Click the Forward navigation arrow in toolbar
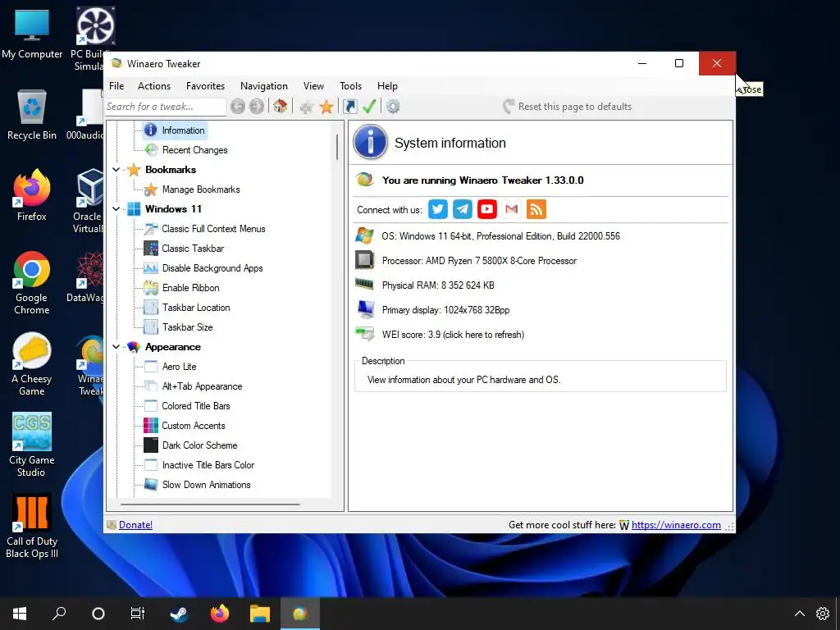The image size is (840, 630). point(257,107)
